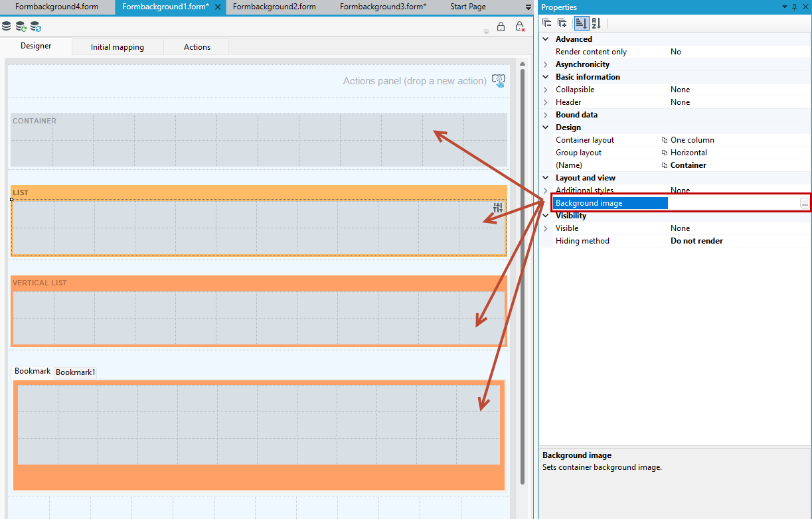Switch to the Formbackground4.form tab
This screenshot has height=519, width=812.
56,7
